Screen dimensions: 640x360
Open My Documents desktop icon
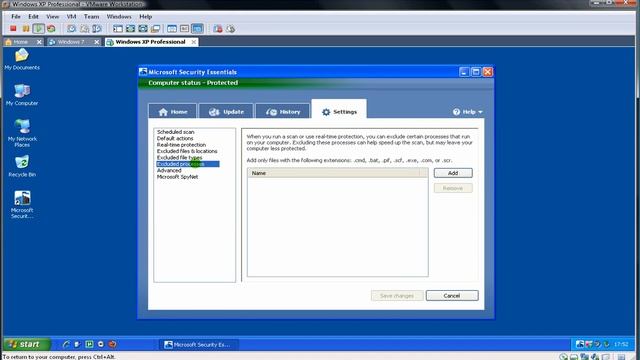[x=22, y=60]
